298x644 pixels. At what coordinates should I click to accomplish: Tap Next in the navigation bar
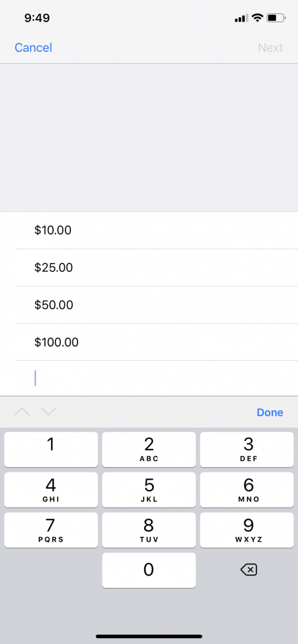271,48
